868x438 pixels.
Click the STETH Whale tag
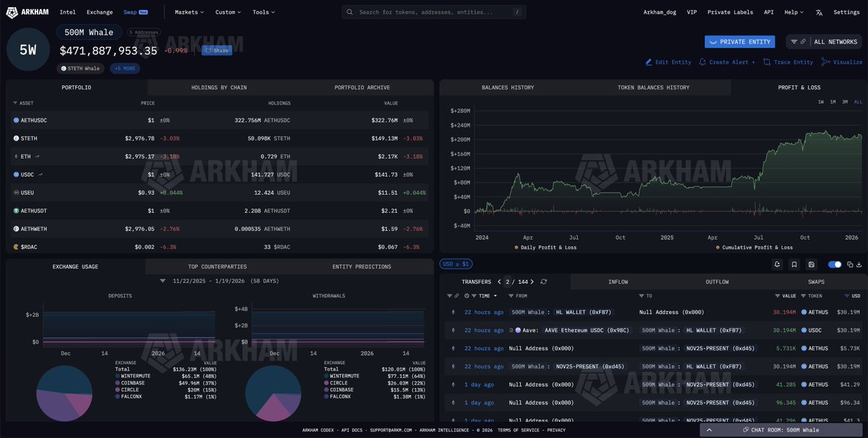point(80,68)
